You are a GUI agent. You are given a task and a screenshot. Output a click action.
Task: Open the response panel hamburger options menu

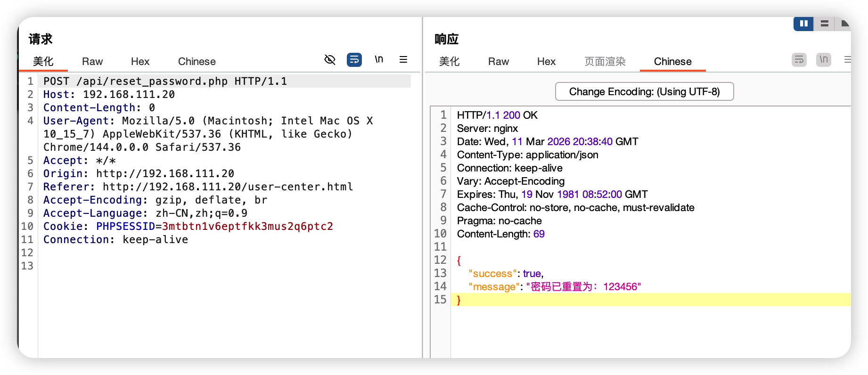pos(847,60)
